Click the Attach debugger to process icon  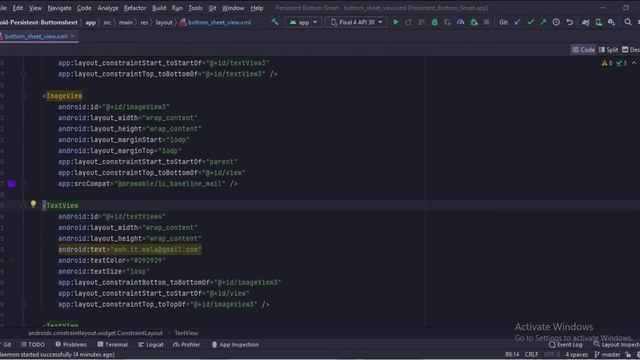point(474,22)
